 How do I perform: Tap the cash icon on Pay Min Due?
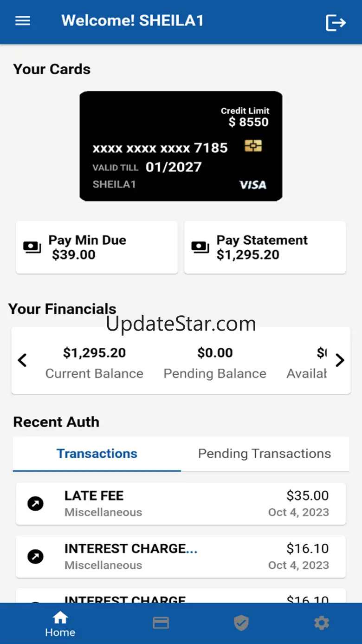click(32, 247)
